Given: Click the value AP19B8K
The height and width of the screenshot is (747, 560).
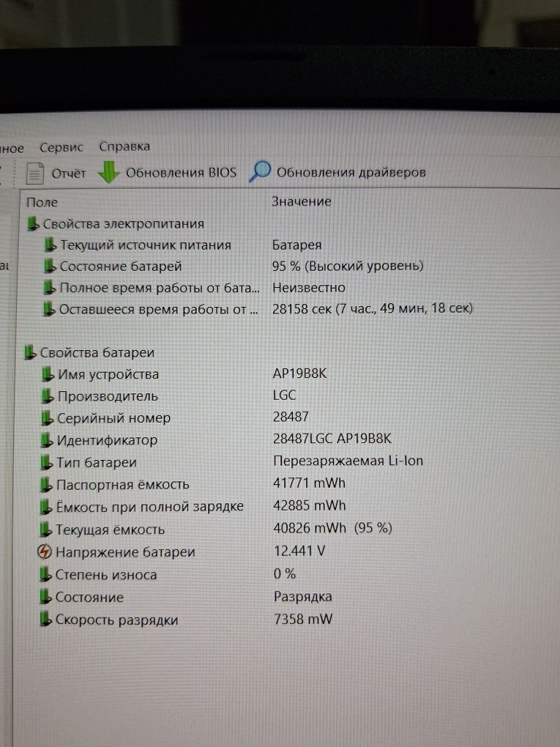Looking at the screenshot, I should (299, 373).
